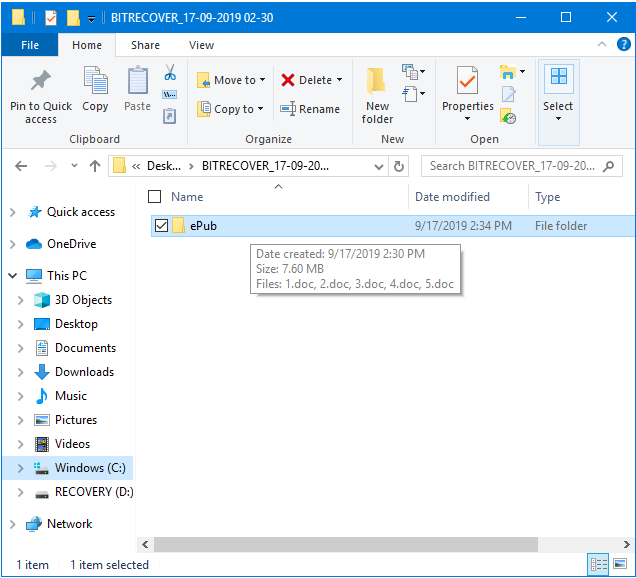Image resolution: width=636 pixels, height=578 pixels.
Task: Click the search magnifier icon
Action: [x=608, y=166]
